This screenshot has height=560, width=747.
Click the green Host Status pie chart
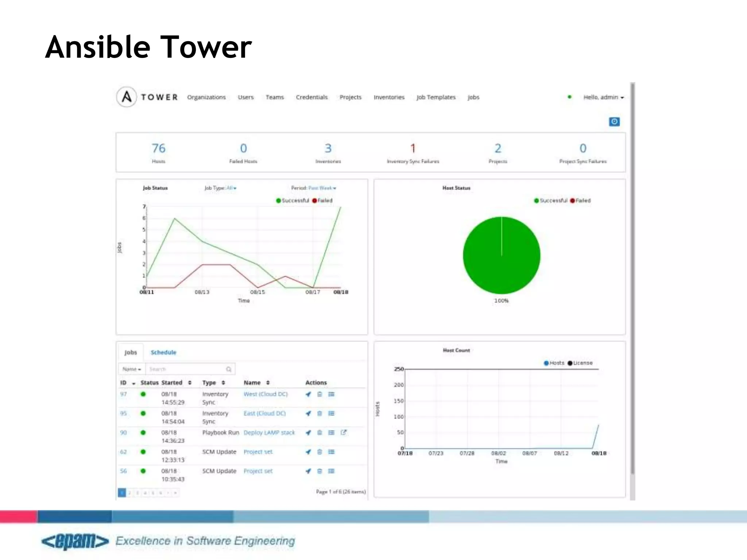click(502, 255)
